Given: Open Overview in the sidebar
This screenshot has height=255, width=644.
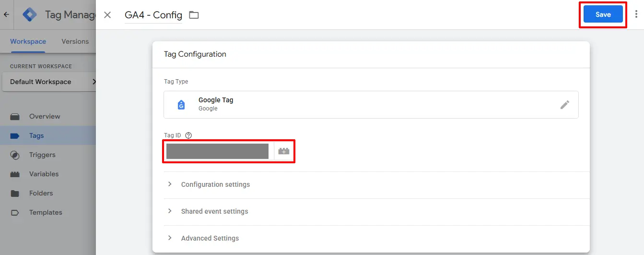Looking at the screenshot, I should (45, 116).
